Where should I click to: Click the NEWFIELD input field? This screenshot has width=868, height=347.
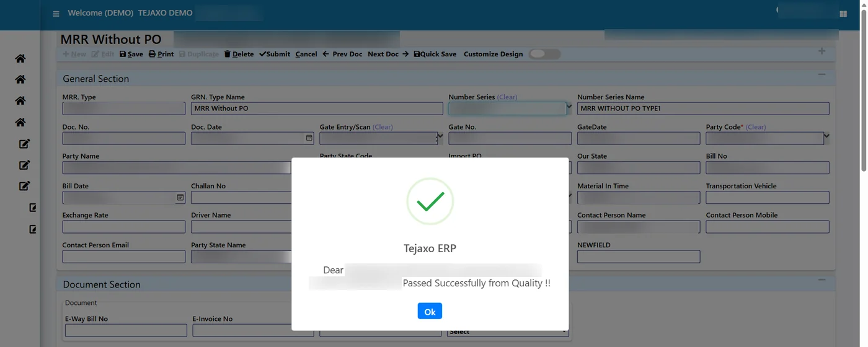click(639, 257)
